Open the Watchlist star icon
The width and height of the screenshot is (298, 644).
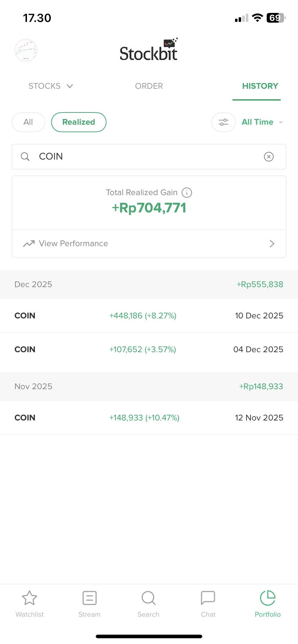click(x=30, y=598)
